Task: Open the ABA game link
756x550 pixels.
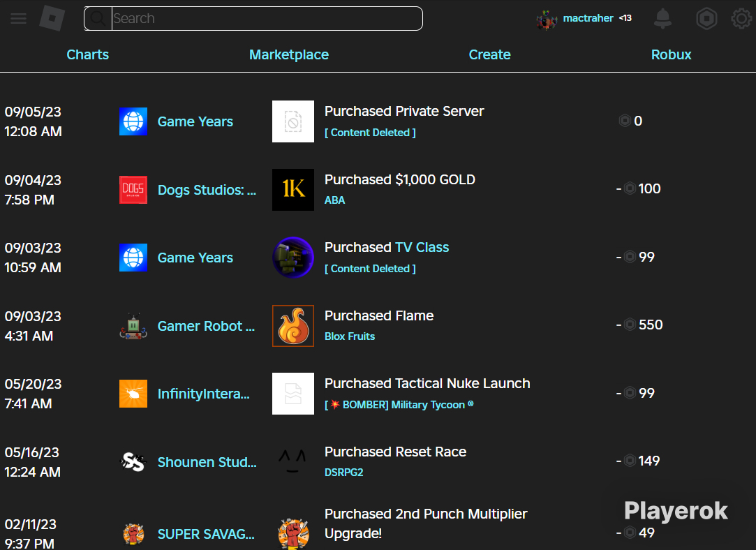Action: coord(334,200)
